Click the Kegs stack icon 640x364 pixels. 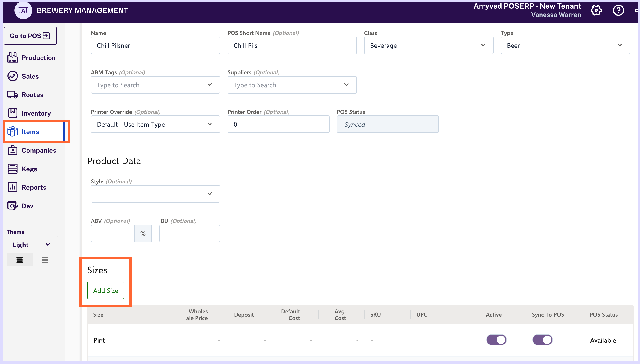pos(13,169)
